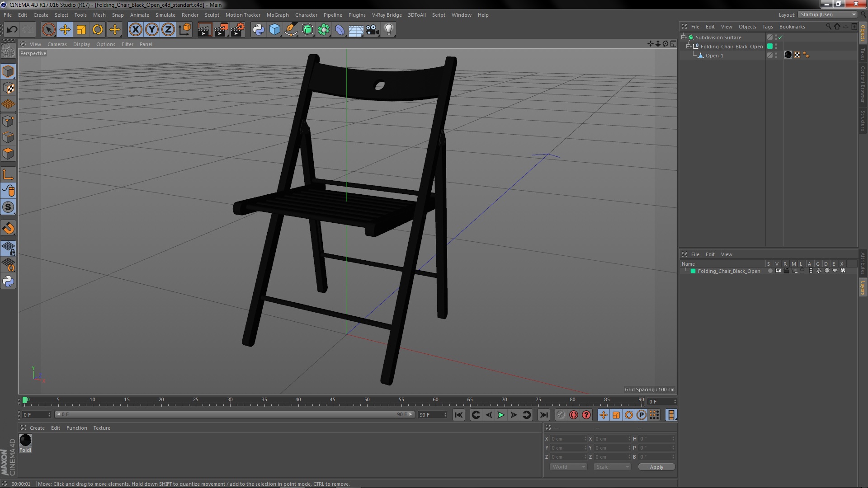Screen dimensions: 868x488
Task: Open the MoGraph menu
Action: pyautogui.click(x=277, y=15)
